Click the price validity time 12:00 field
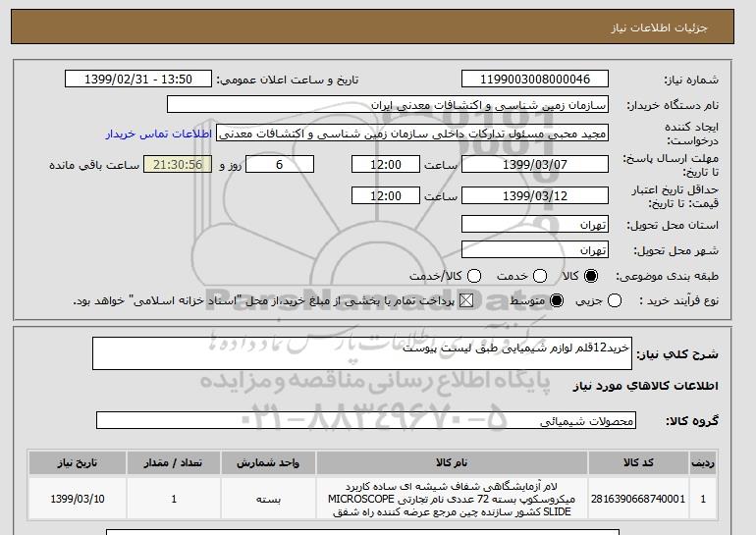Screen dimensions: 756x535 click(x=386, y=195)
